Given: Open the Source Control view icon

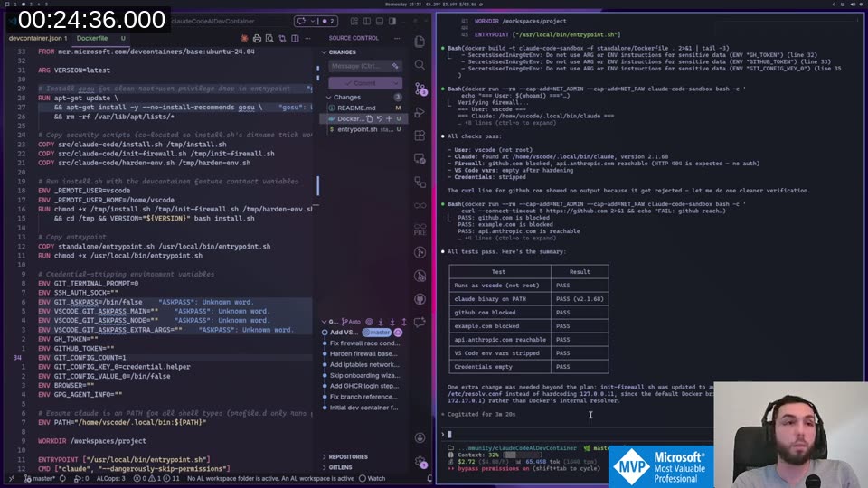Looking at the screenshot, I should pyautogui.click(x=420, y=89).
